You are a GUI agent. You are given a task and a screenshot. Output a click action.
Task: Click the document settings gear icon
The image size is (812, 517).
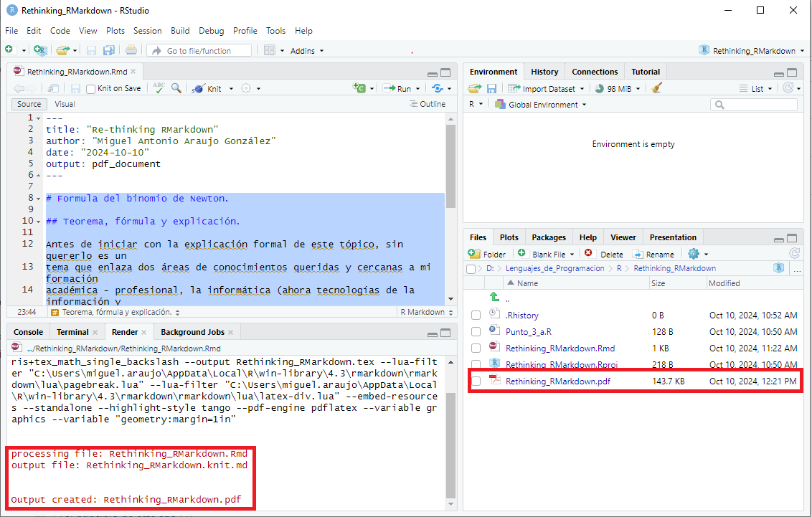247,88
